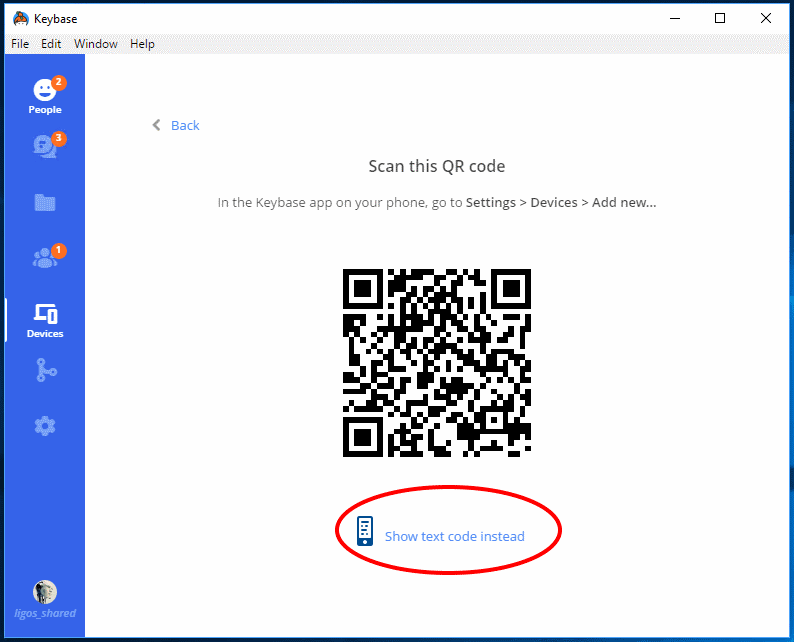The image size is (794, 642).
Task: Open the Files folder icon in sidebar
Action: (45, 203)
